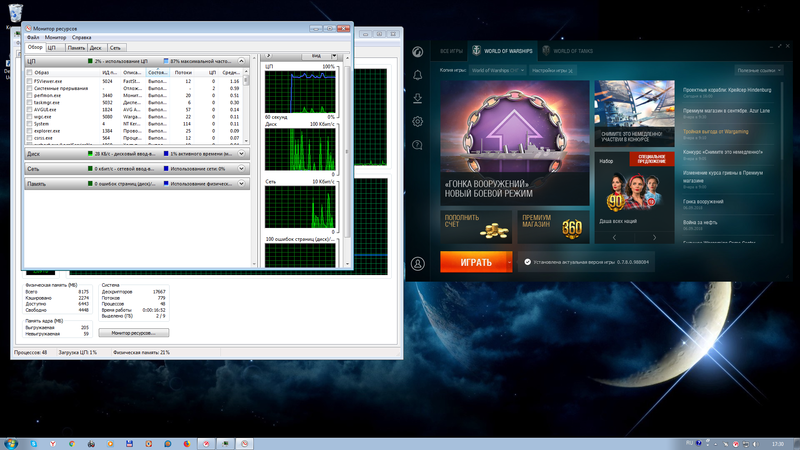Viewport: 800px width, 450px height.
Task: Show next offer with right arrow
Action: click(654, 237)
